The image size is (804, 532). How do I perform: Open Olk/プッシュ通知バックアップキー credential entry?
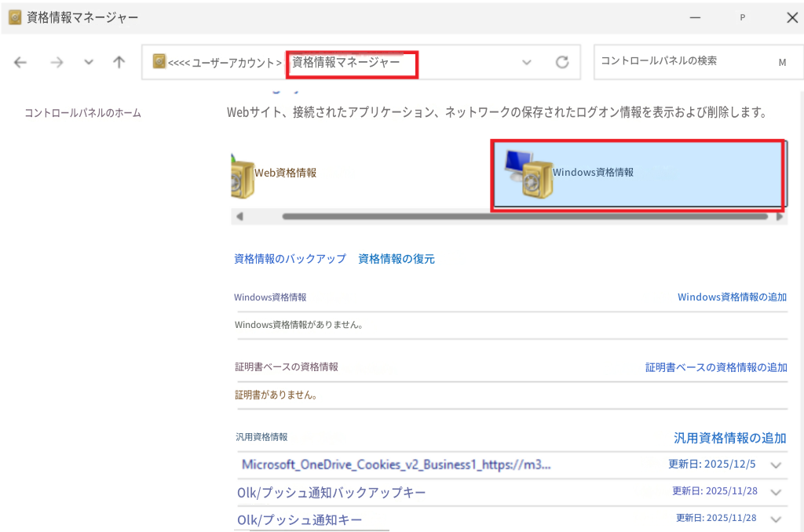pyautogui.click(x=331, y=493)
